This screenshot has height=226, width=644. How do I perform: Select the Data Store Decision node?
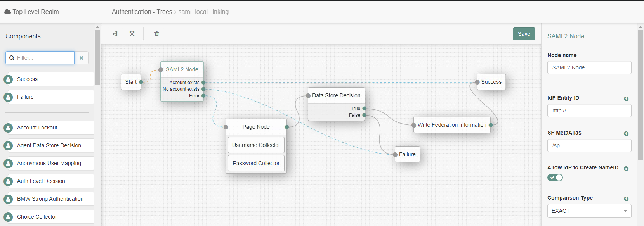(336, 96)
